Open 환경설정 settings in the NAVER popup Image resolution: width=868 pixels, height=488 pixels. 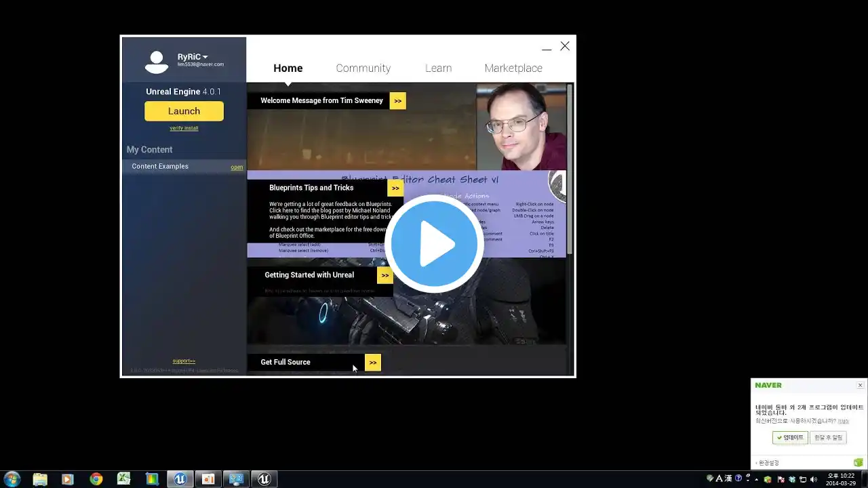click(x=768, y=463)
